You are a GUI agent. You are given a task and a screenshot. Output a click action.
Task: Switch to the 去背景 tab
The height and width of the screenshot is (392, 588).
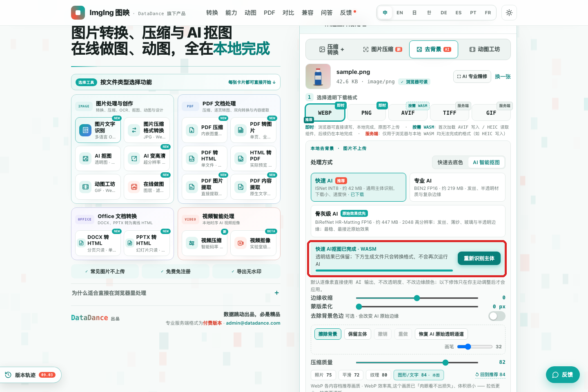pos(434,49)
